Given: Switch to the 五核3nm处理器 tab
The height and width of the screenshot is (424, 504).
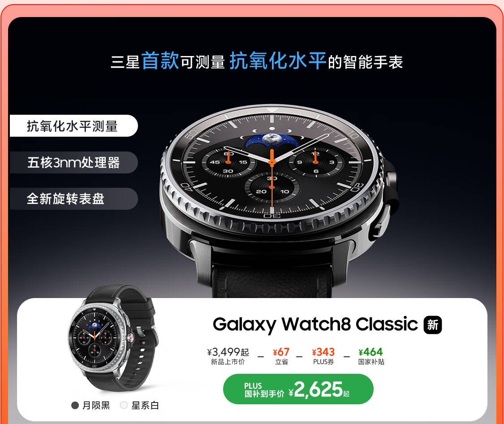Looking at the screenshot, I should [x=73, y=162].
